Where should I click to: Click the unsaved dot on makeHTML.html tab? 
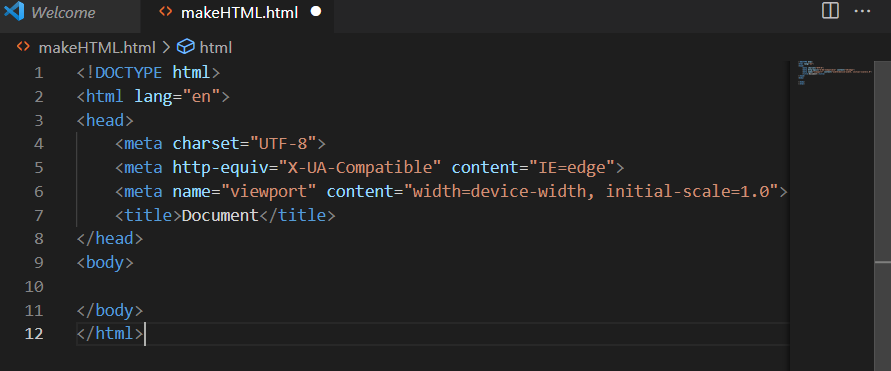[317, 12]
